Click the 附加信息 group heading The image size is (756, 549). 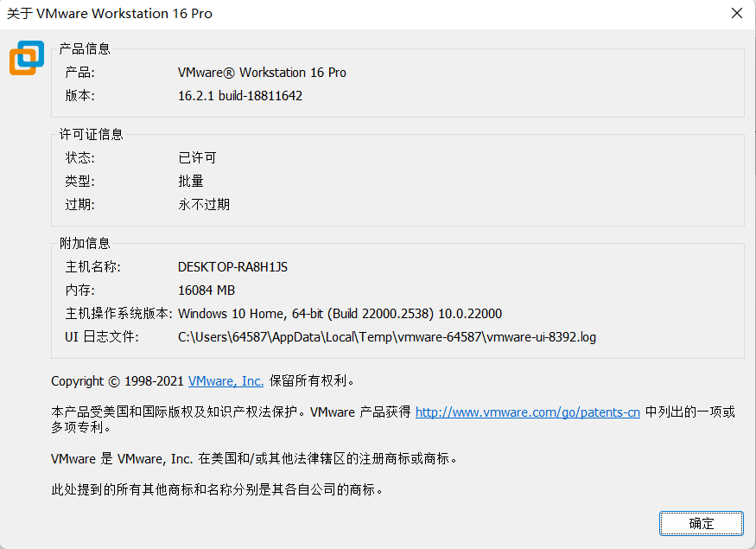click(85, 244)
